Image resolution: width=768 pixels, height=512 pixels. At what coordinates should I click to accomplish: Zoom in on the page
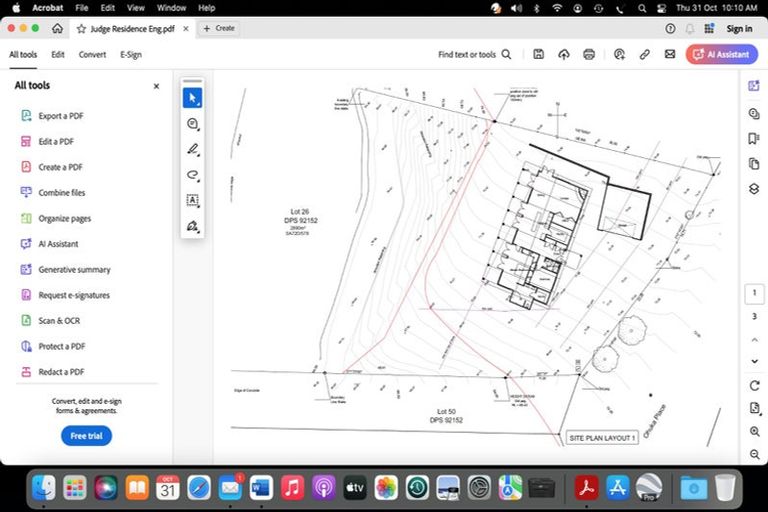pos(754,431)
